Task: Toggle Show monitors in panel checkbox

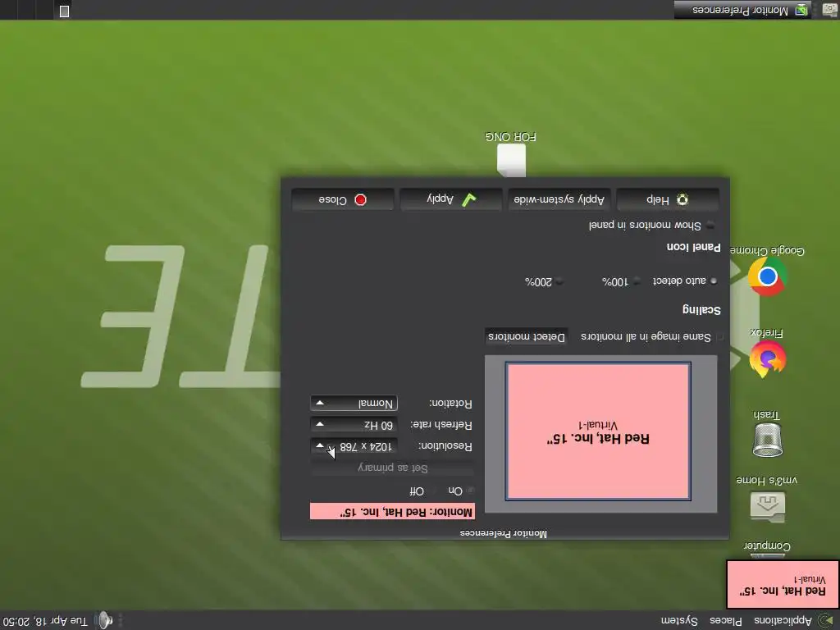Action: pos(710,225)
